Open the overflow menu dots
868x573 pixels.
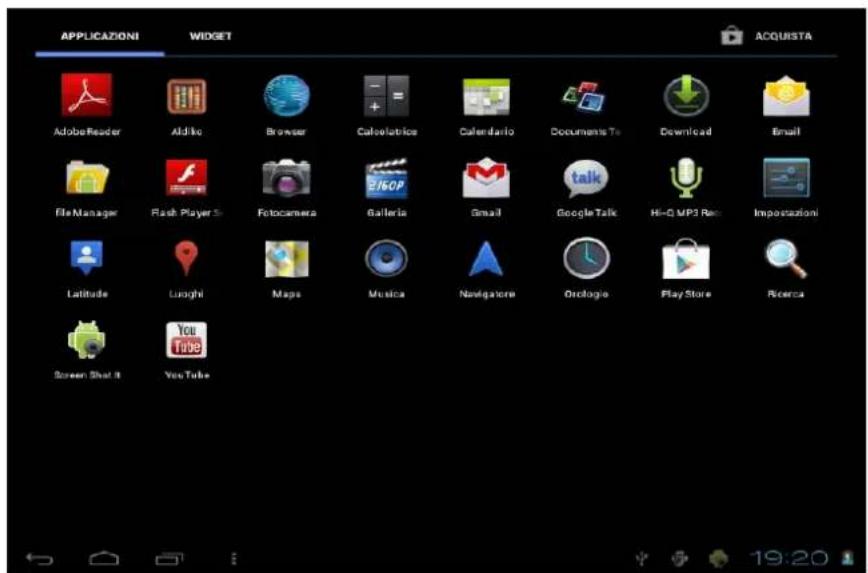coord(234,558)
